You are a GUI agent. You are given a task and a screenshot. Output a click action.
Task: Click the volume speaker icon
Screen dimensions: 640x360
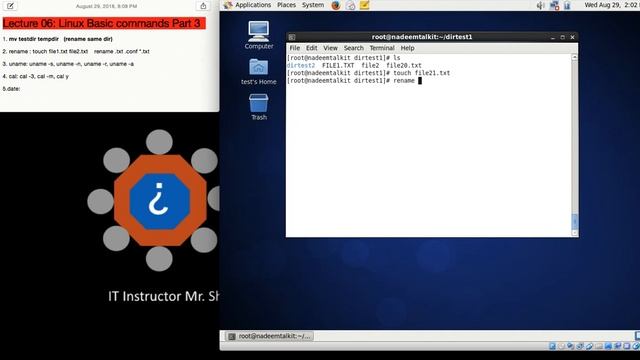[540, 5]
